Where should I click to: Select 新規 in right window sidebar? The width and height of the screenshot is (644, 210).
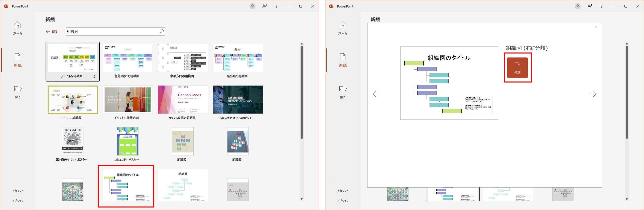[x=343, y=60]
